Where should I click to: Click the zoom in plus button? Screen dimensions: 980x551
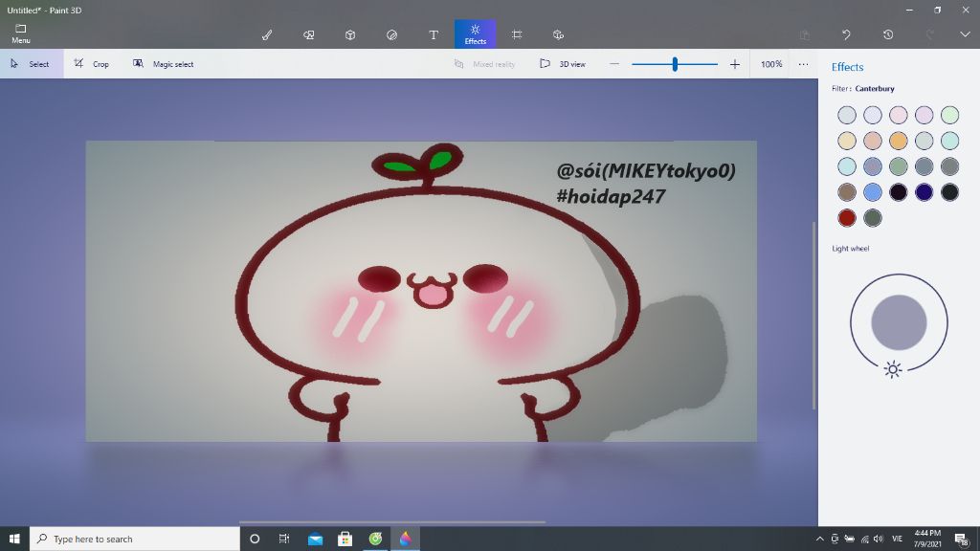tap(735, 64)
